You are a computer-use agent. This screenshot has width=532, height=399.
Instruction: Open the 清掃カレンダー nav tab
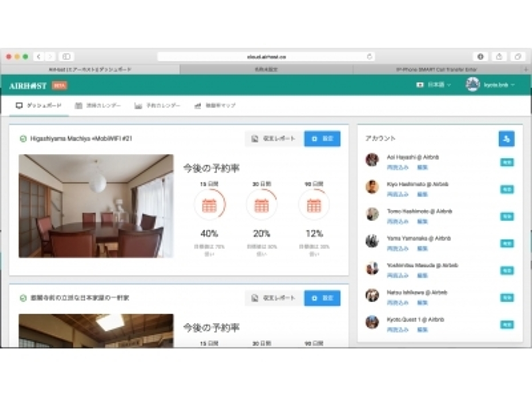coord(98,106)
